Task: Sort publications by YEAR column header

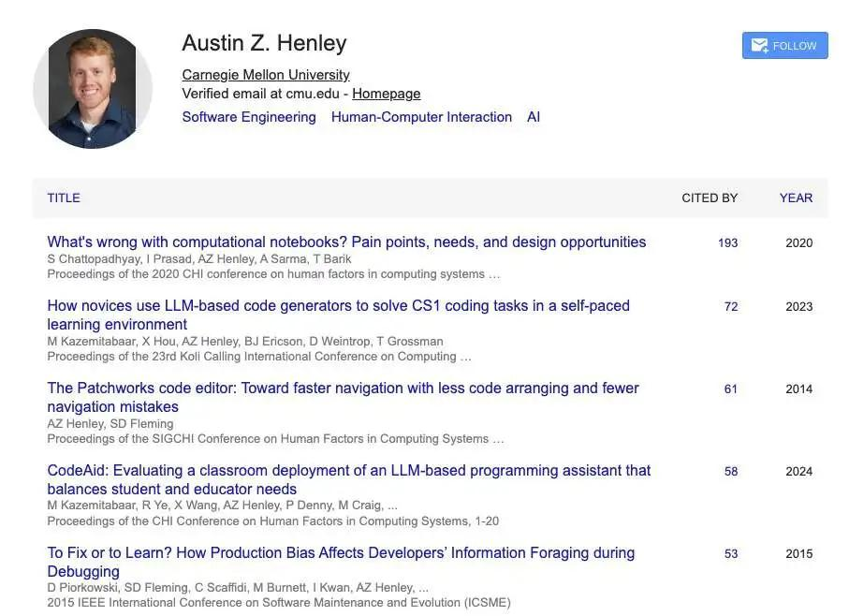Action: pos(796,198)
